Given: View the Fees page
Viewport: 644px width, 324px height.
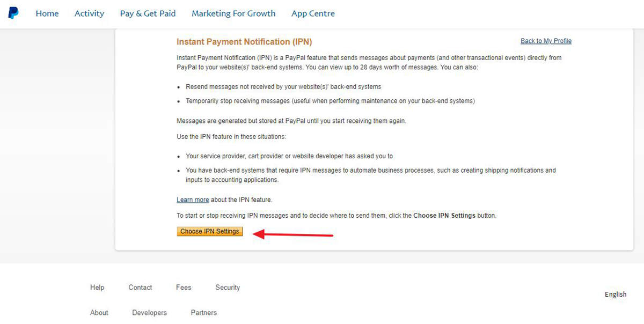Looking at the screenshot, I should (x=183, y=287).
